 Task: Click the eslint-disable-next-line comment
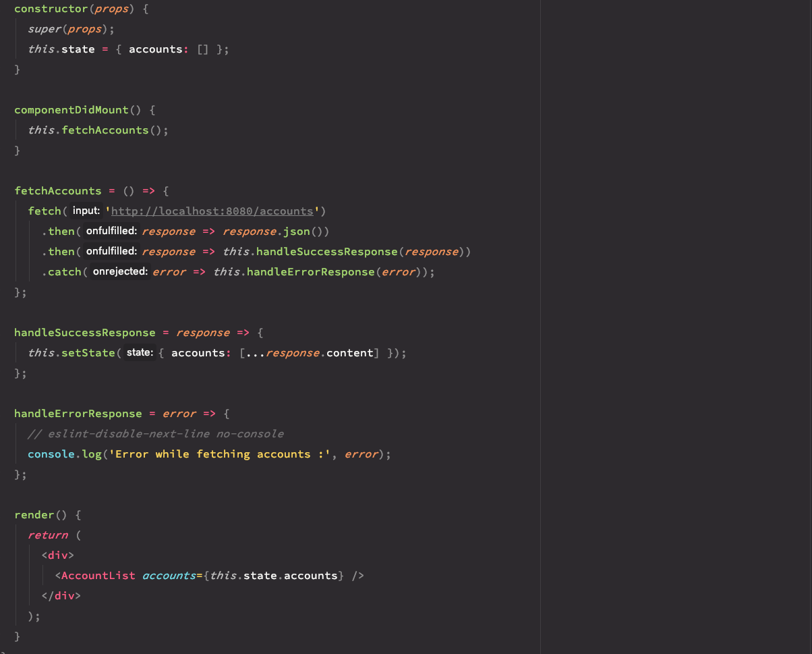click(x=155, y=433)
